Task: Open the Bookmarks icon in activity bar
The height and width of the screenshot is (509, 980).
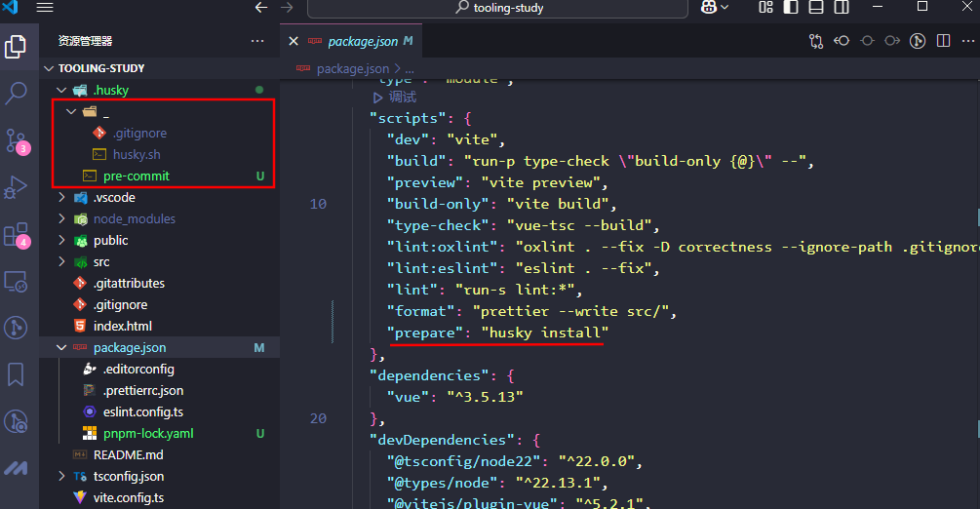Action: 17,374
